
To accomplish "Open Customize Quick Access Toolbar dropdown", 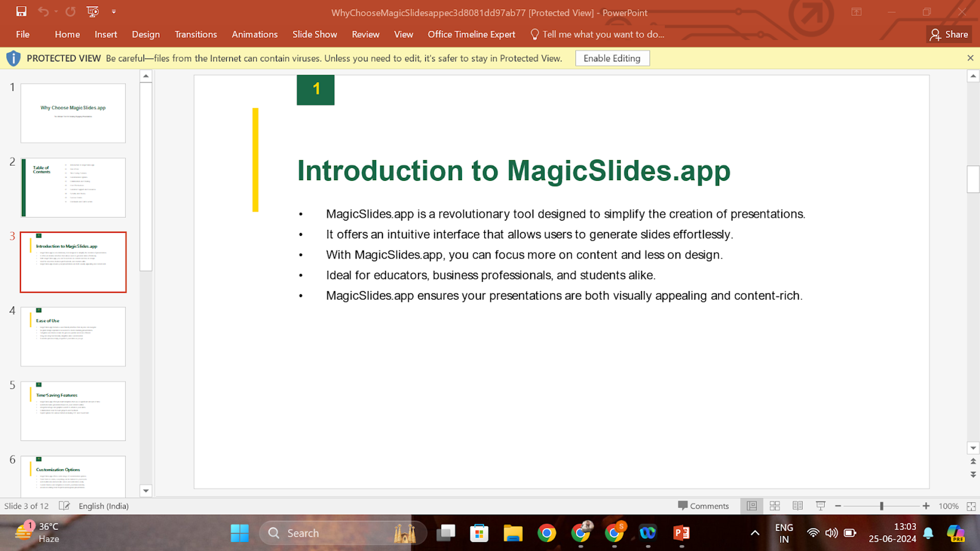I will [114, 12].
